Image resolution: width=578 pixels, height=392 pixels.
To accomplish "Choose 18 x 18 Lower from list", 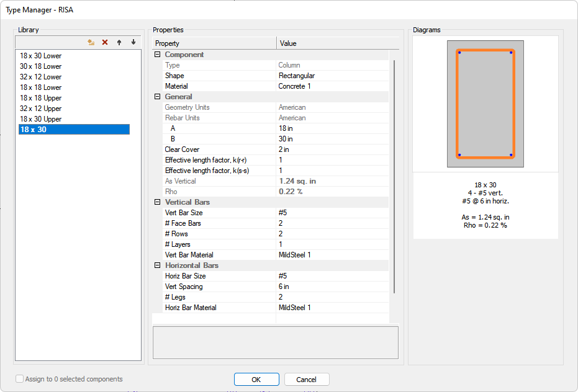I will point(41,87).
